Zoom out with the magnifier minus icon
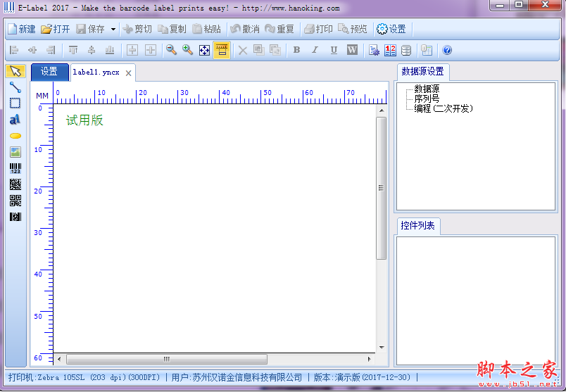The image size is (566, 392). (x=171, y=50)
